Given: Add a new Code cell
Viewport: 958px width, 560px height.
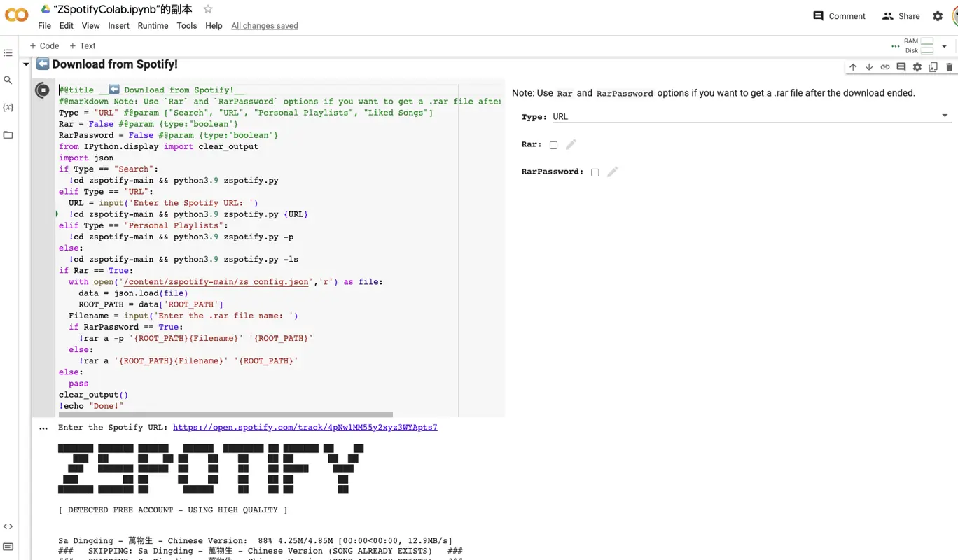Looking at the screenshot, I should (x=44, y=46).
